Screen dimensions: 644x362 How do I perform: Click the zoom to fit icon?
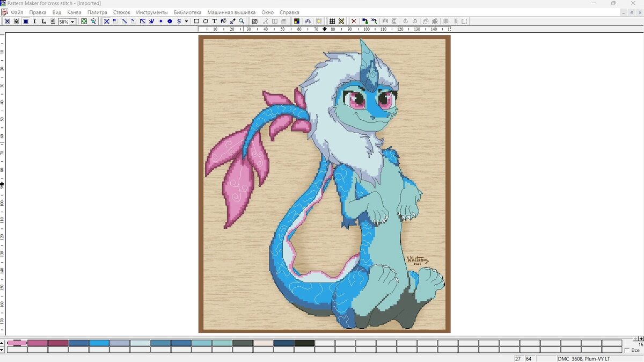(x=84, y=21)
